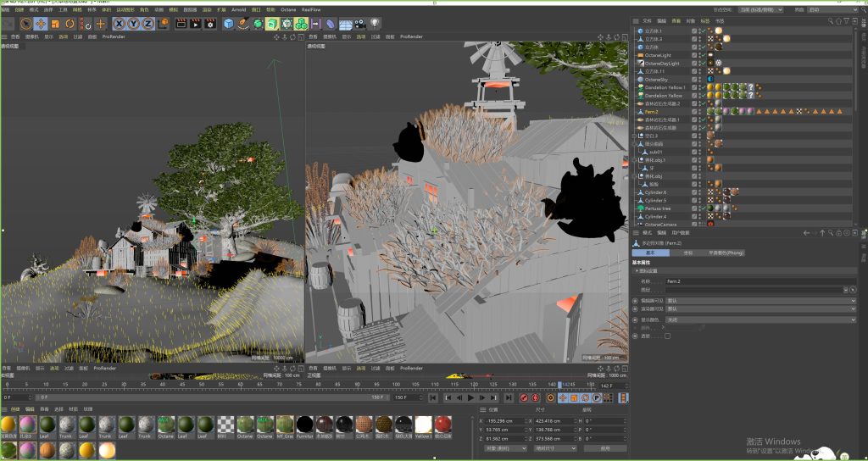Activate the Rotate tool

pyautogui.click(x=70, y=24)
